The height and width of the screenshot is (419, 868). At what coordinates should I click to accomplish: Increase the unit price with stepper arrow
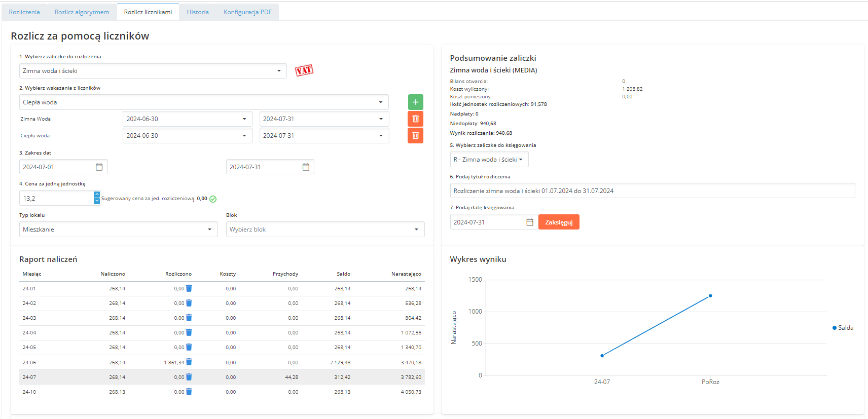(x=97, y=195)
